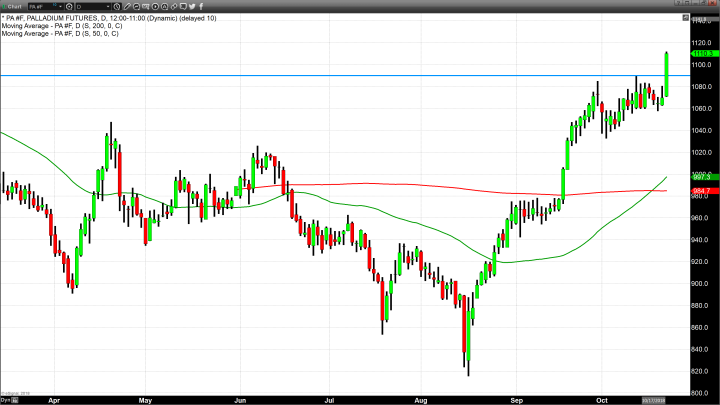Click the help question mark button
Viewport: 720px width, 405px height.
click(678, 3)
